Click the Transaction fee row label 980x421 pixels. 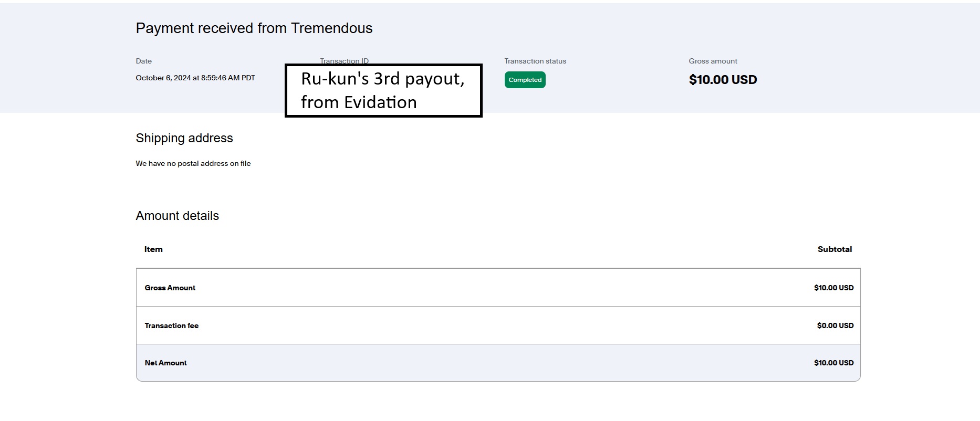[x=172, y=325]
